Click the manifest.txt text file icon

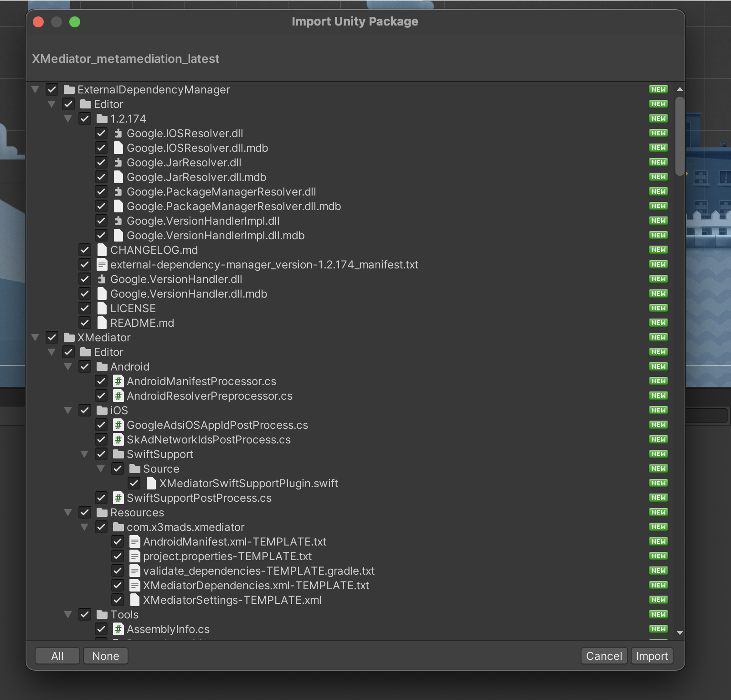[x=102, y=264]
